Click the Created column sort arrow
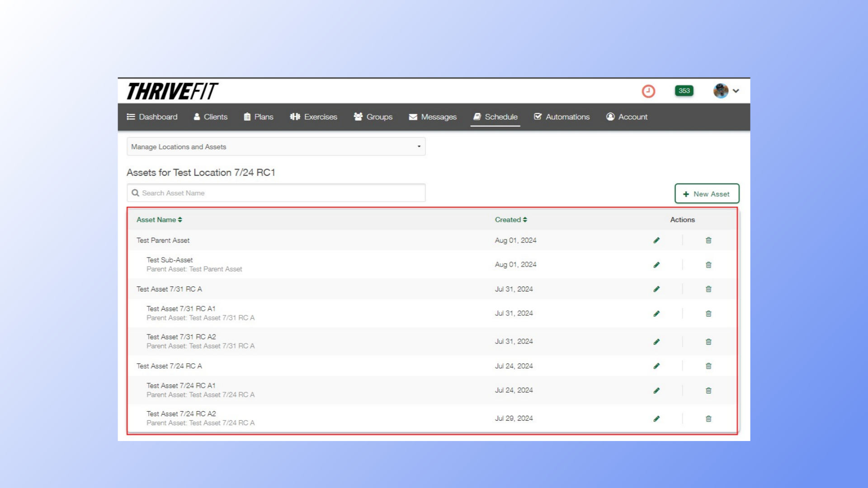The height and width of the screenshot is (488, 868). pos(524,219)
